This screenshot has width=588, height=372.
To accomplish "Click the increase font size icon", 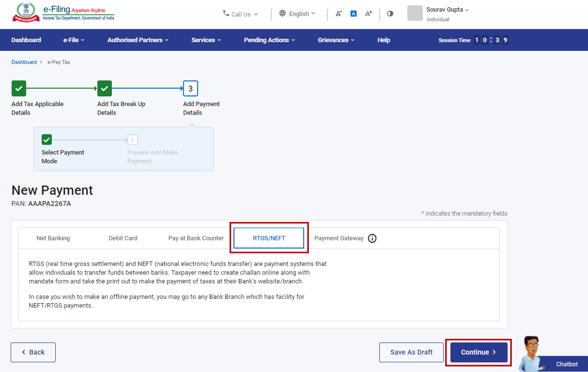I will point(368,14).
